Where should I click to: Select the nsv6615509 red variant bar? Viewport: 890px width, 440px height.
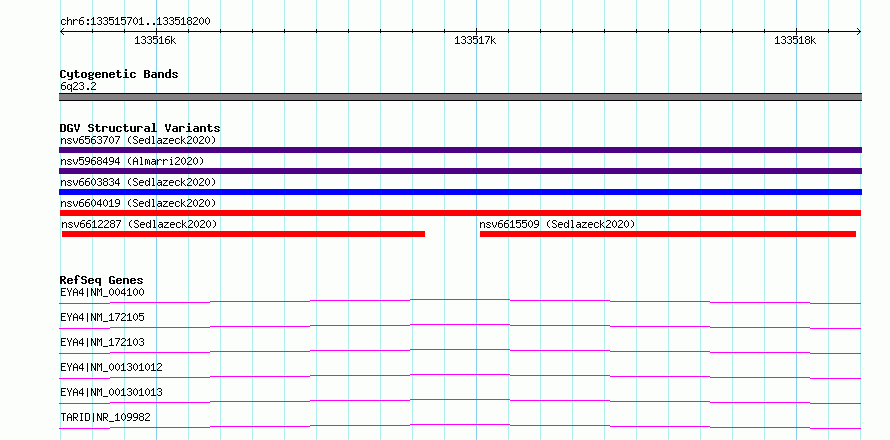pos(668,234)
